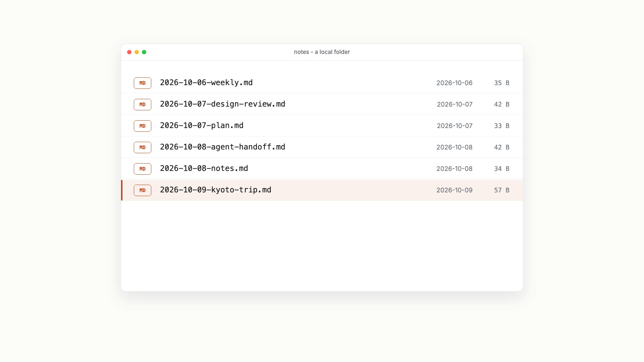
Task: Close the notes window with red button
Action: [x=129, y=52]
